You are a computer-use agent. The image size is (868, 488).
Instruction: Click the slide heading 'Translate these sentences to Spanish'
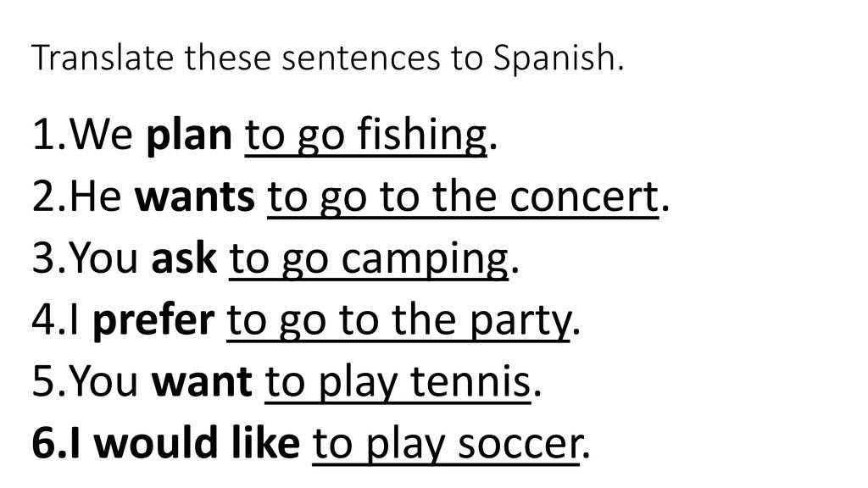click(x=328, y=58)
